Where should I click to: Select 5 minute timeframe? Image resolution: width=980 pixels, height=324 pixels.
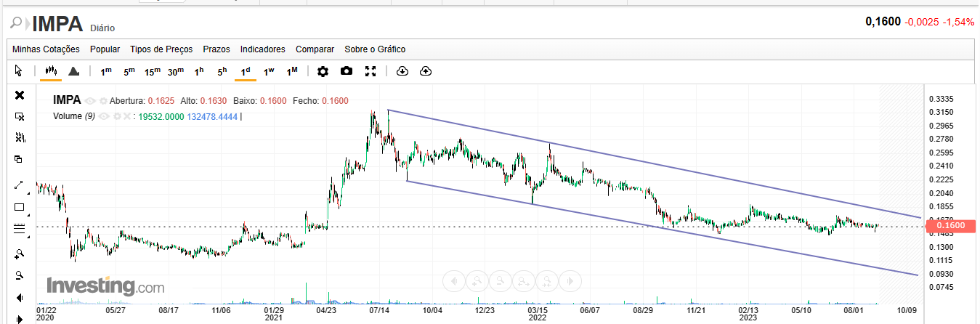coord(129,71)
